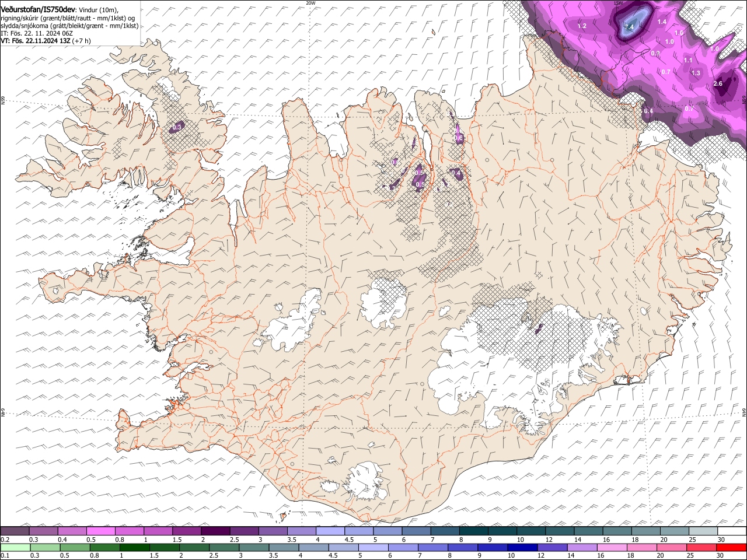Click the rigning/skúrir legend description line
Image resolution: width=747 pixels, height=560 pixels.
(68, 18)
